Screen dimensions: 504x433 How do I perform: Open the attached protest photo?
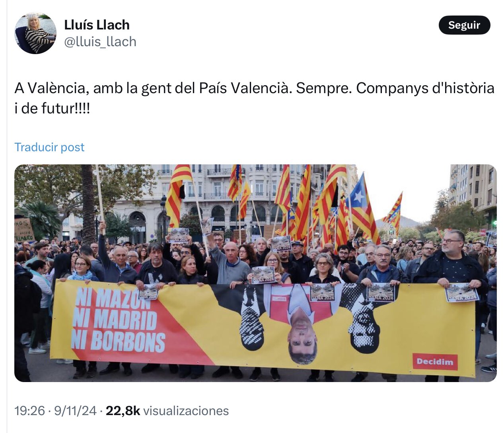[255, 273]
